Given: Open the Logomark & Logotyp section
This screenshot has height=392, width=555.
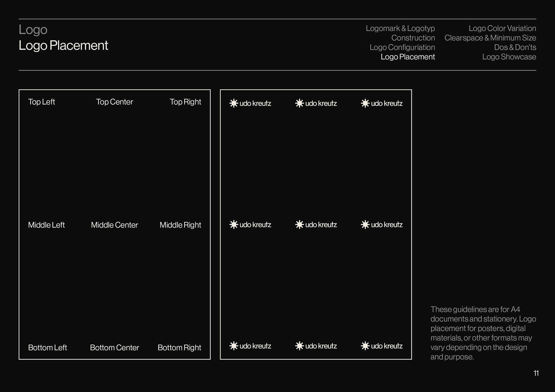Looking at the screenshot, I should click(x=400, y=28).
